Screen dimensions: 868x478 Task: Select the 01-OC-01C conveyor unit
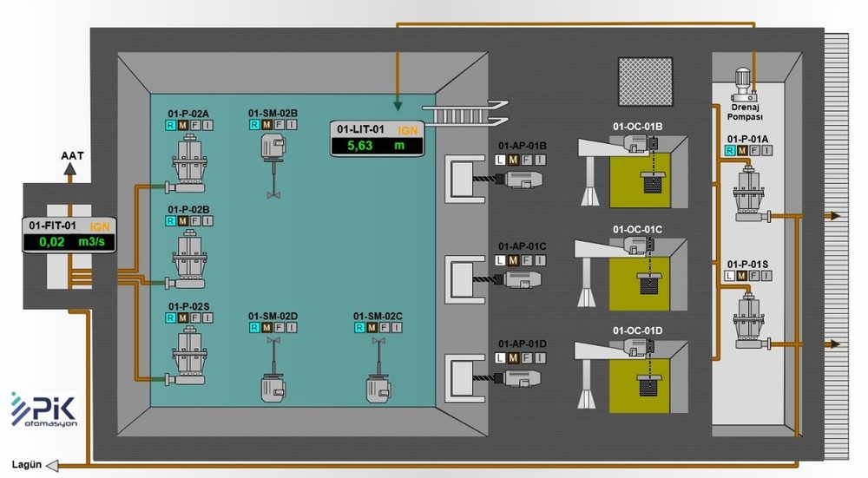632,274
